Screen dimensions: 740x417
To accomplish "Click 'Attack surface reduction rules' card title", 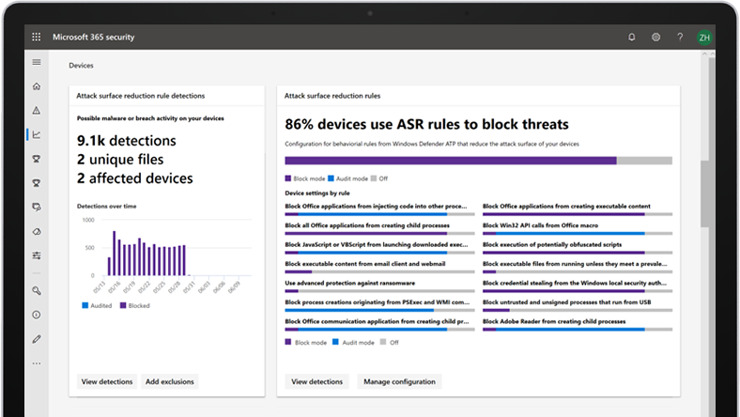I will tap(332, 96).
